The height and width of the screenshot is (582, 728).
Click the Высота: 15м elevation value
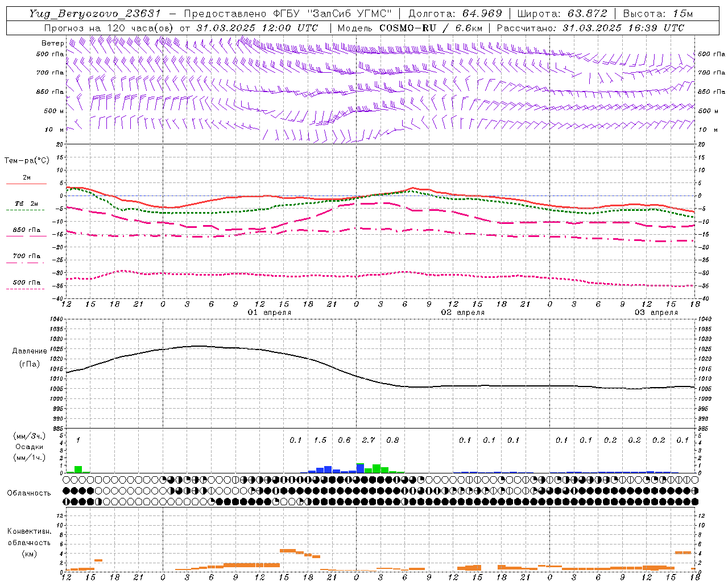(658, 14)
